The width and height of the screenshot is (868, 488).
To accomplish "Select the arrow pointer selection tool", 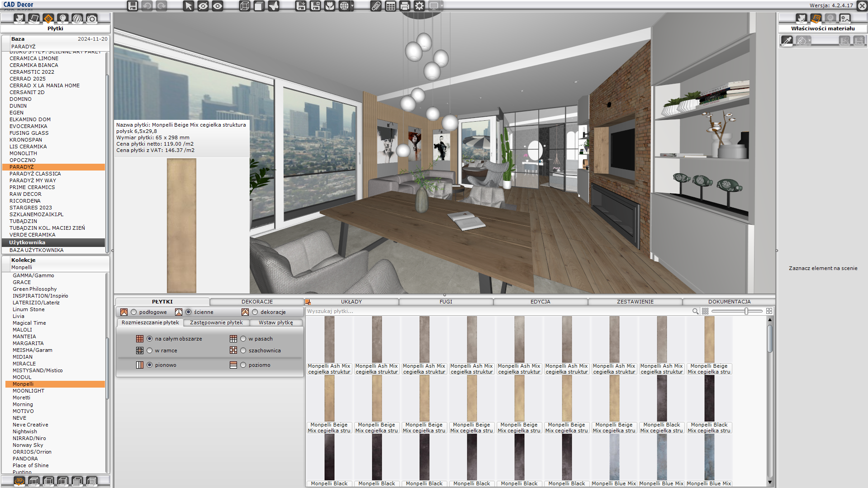I will [189, 6].
